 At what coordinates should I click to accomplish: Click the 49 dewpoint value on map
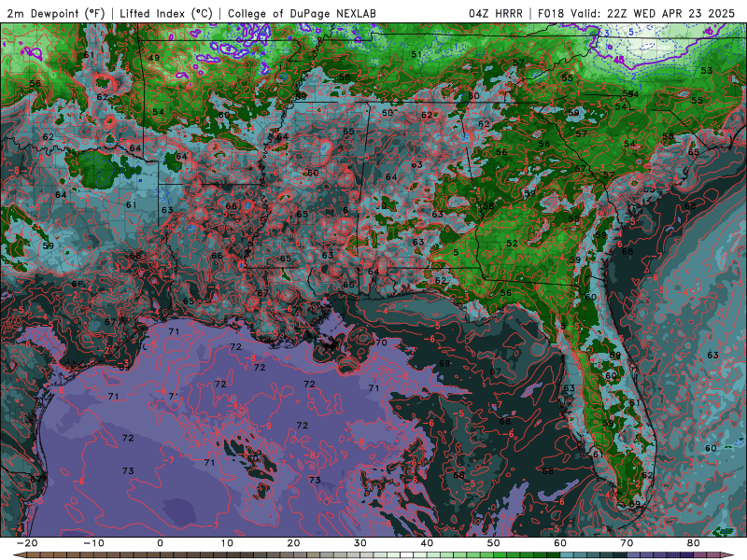153,58
